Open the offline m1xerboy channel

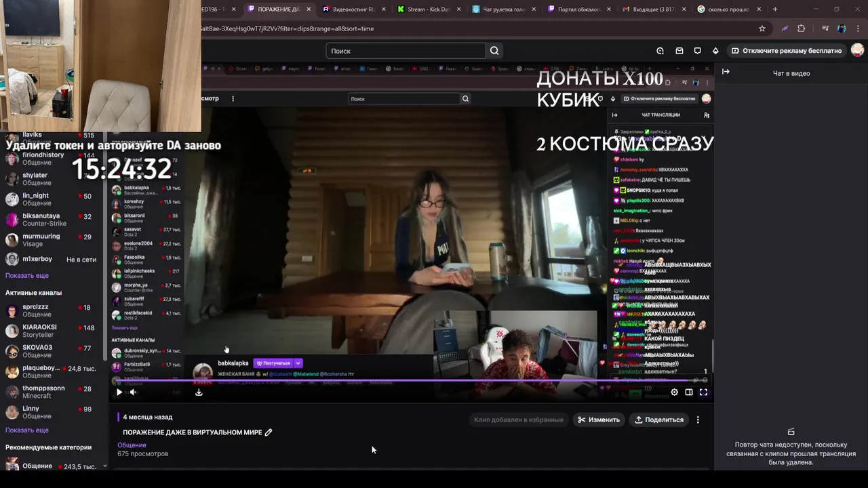(x=51, y=259)
